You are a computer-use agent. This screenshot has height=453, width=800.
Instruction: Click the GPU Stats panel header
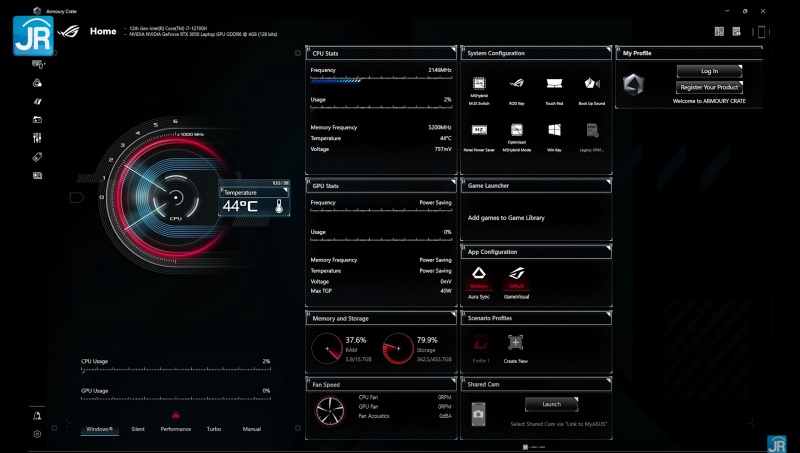tap(381, 186)
